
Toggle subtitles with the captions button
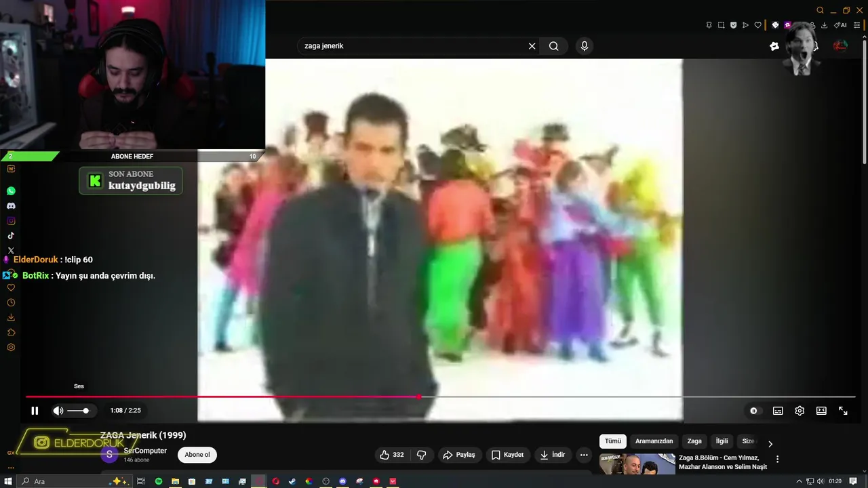pos(778,411)
